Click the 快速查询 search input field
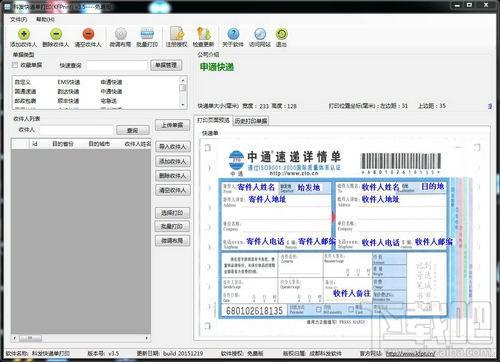500x362 pixels. click(117, 65)
